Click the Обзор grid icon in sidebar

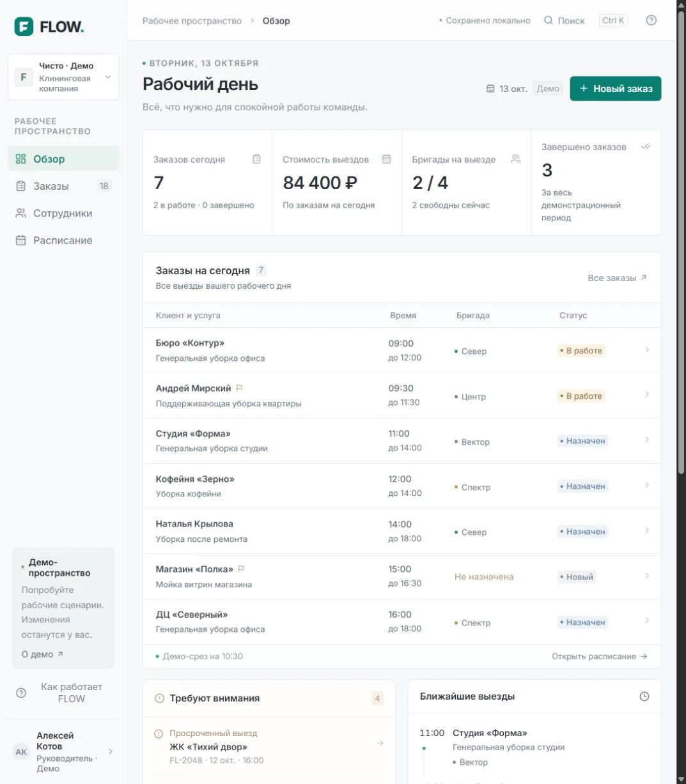(20, 159)
